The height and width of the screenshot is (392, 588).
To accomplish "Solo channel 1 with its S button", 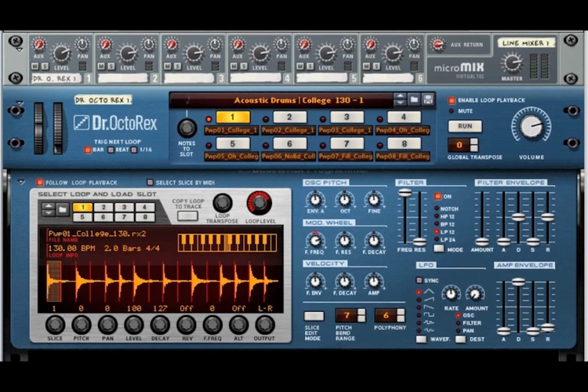I will [x=45, y=67].
